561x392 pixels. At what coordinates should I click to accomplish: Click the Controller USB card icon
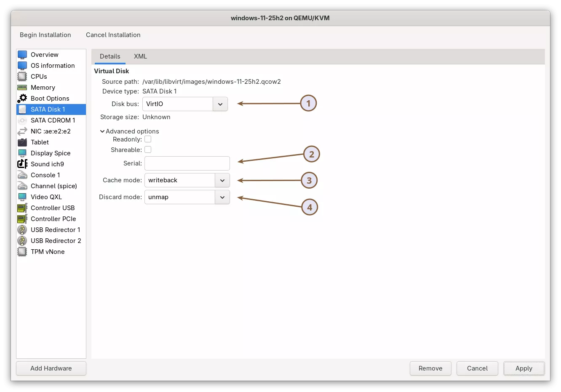coord(22,208)
